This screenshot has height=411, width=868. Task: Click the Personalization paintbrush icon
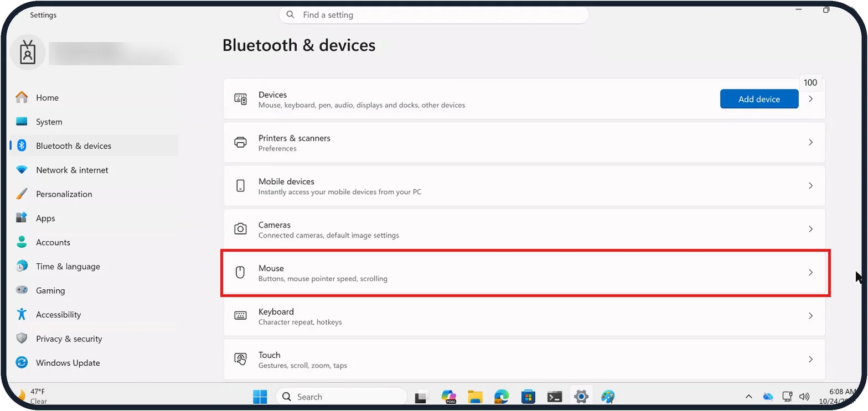pos(22,194)
